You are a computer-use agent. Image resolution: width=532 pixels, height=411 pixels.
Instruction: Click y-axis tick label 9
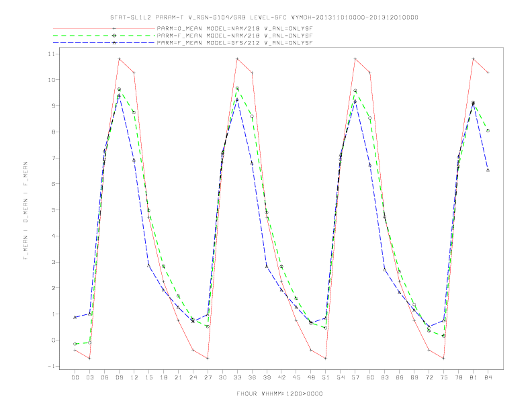click(54, 106)
